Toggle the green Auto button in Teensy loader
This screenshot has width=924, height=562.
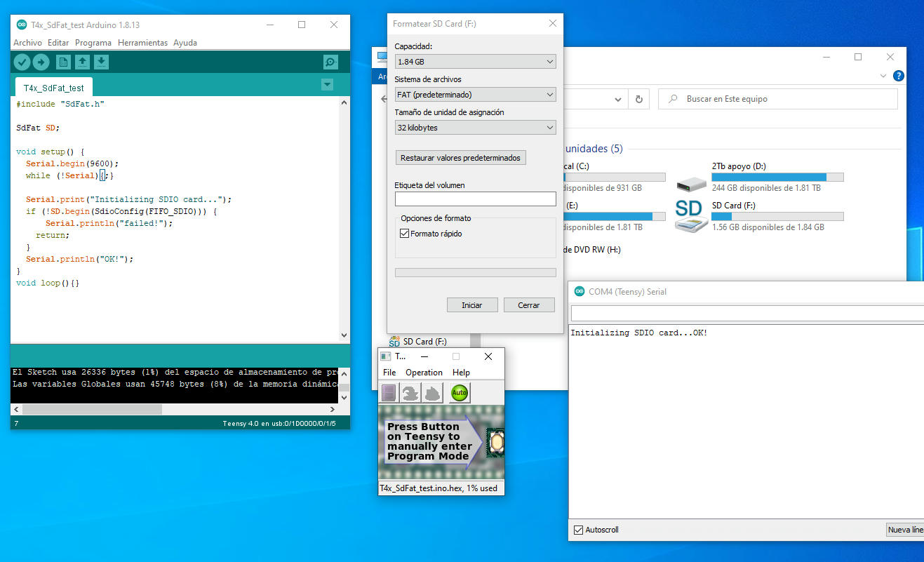(x=460, y=392)
